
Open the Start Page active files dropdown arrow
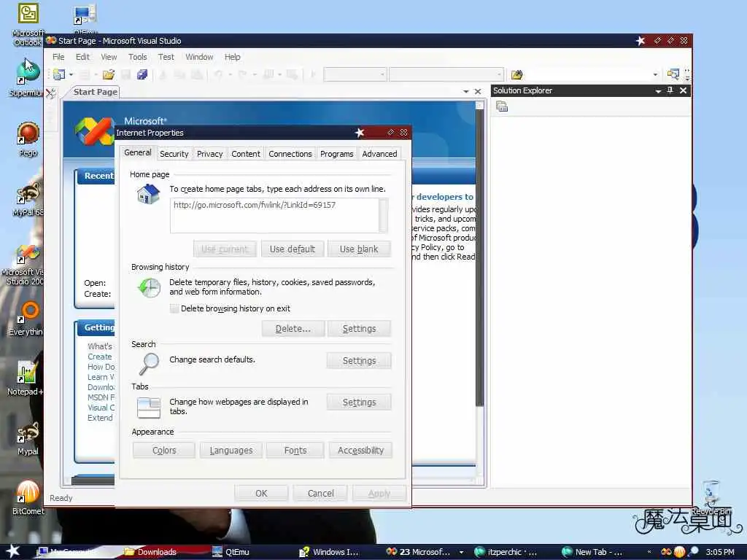coord(466,91)
